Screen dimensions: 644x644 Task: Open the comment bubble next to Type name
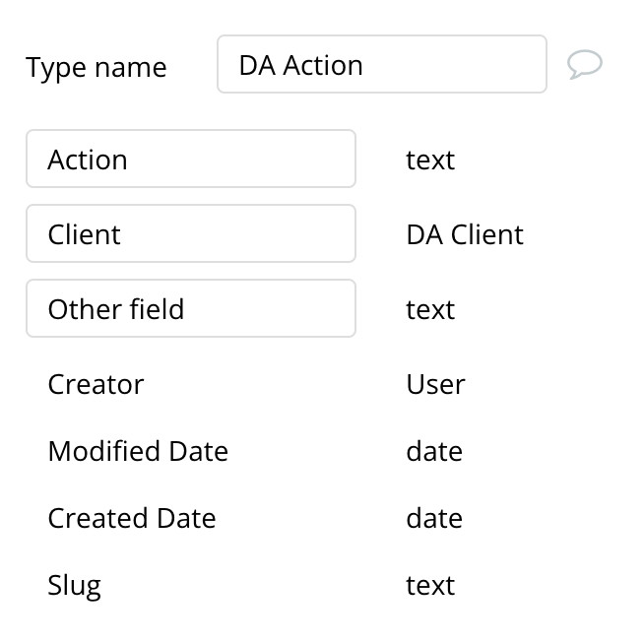click(x=585, y=64)
